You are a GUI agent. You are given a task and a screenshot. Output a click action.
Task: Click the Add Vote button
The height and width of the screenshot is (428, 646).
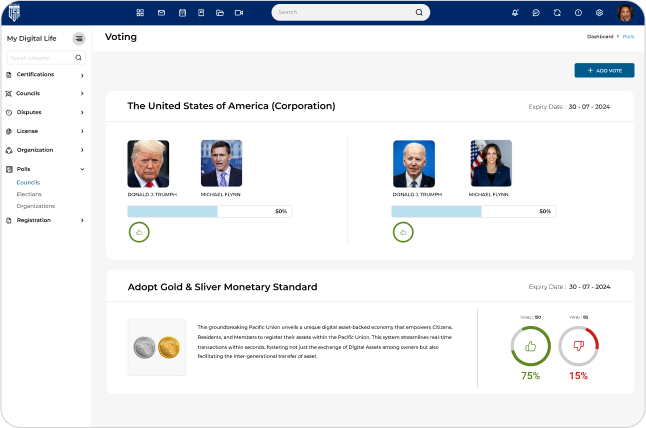[x=604, y=71]
